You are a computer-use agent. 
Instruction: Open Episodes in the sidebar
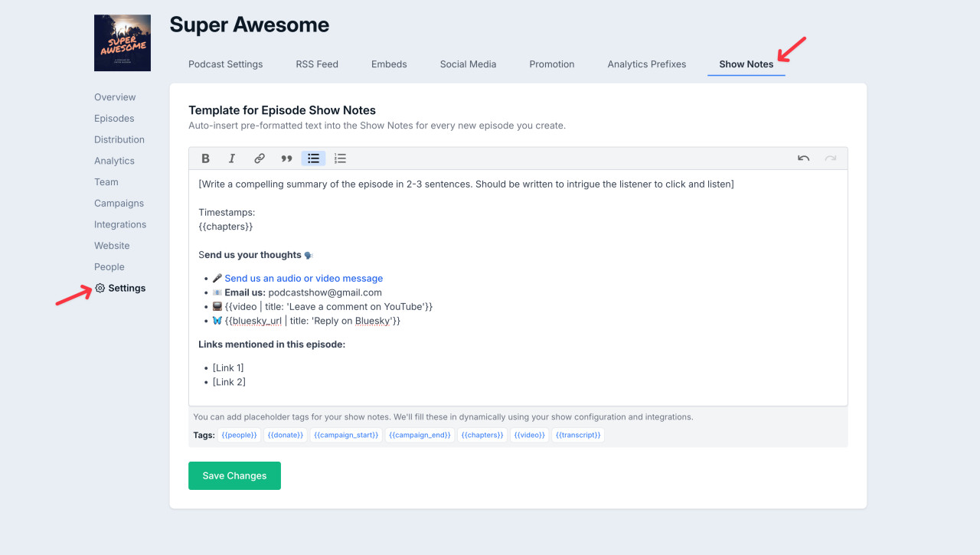(114, 119)
